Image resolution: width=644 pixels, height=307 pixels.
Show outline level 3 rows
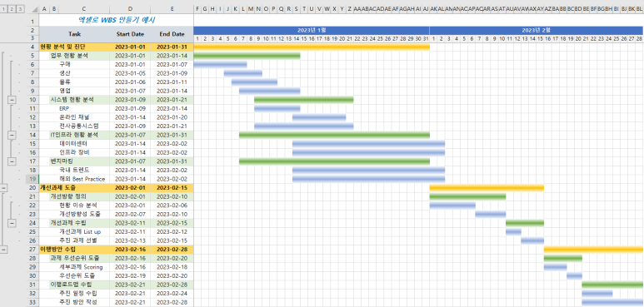pyautogui.click(x=21, y=9)
